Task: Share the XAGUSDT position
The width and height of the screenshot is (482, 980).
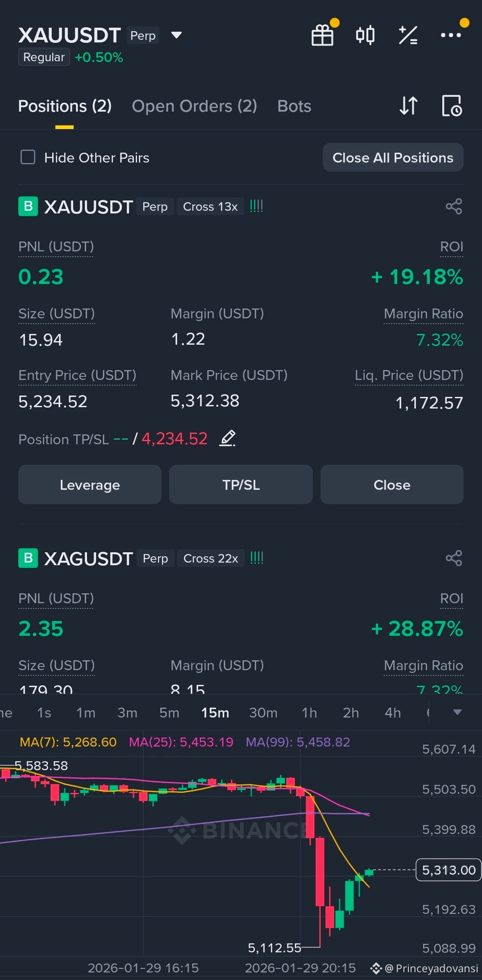Action: pos(454,558)
